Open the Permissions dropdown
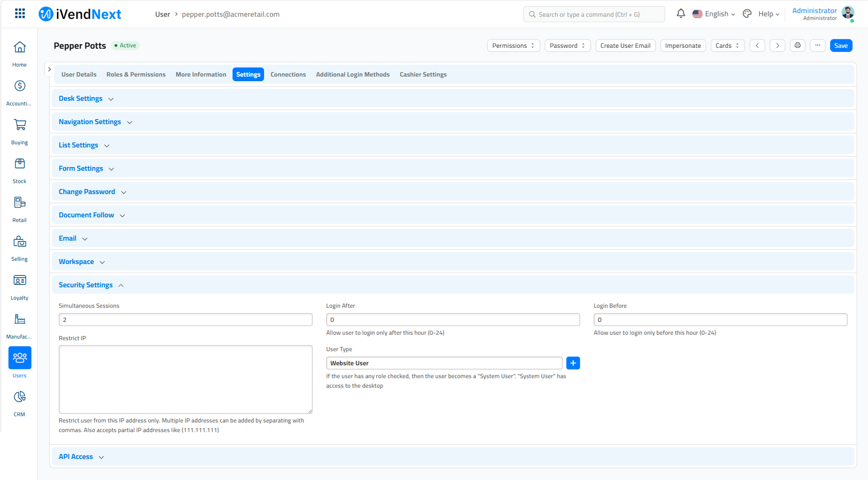The height and width of the screenshot is (480, 868). tap(513, 45)
